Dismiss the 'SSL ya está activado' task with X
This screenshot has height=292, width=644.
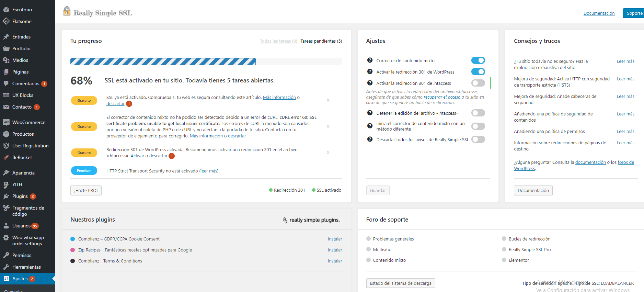[x=328, y=100]
